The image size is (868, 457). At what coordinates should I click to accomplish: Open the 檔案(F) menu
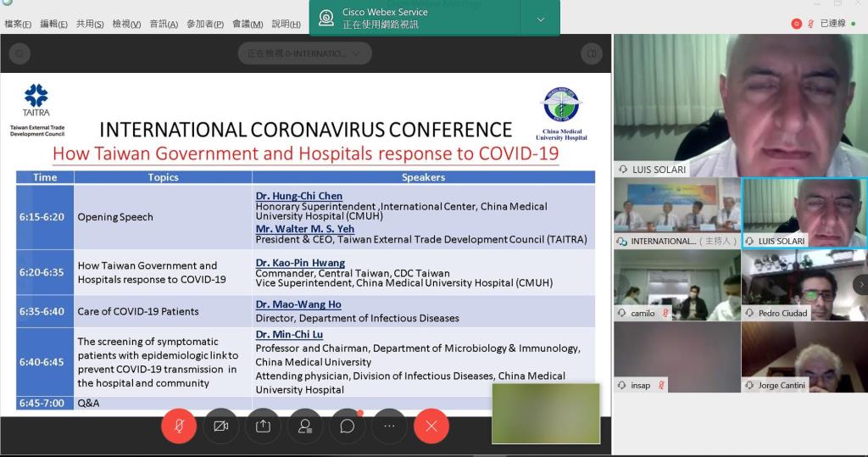pos(18,24)
